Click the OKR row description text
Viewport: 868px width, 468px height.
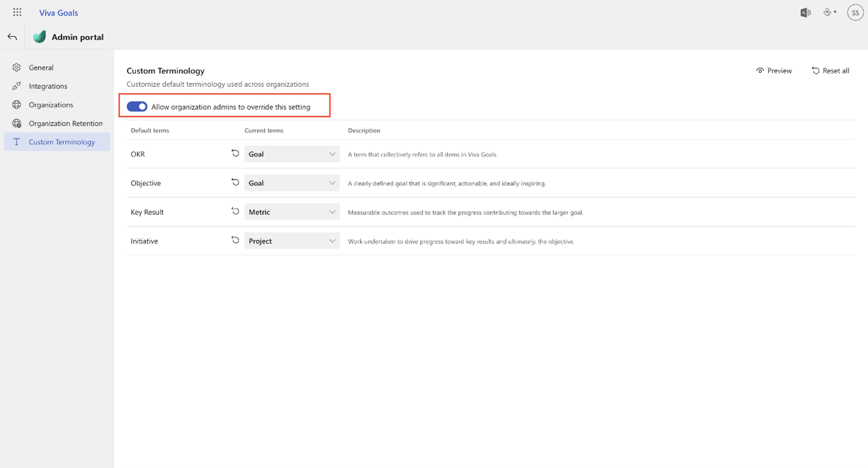pyautogui.click(x=423, y=154)
